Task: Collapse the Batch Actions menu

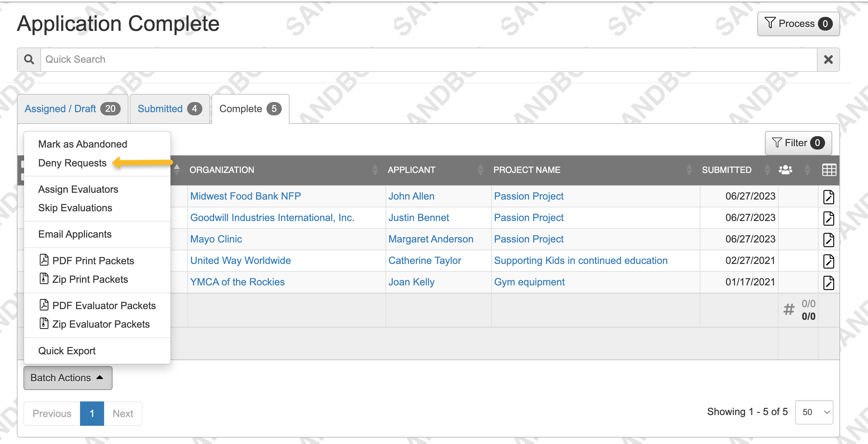Action: 67,378
